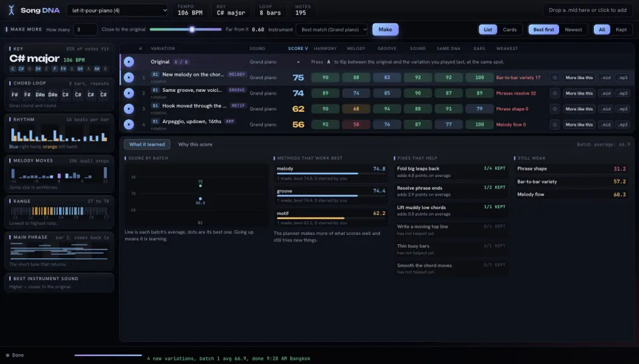Image resolution: width=639 pixels, height=364 pixels.
Task: Click score 75 of first variation
Action: click(x=298, y=77)
